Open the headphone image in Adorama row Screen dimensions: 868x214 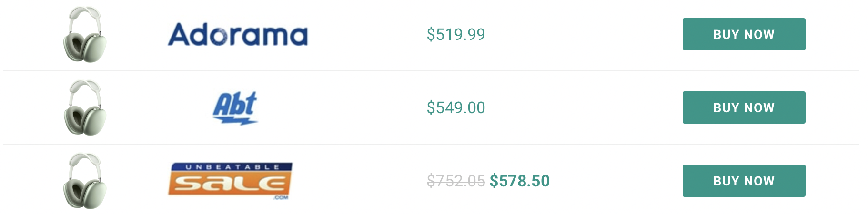tap(85, 34)
